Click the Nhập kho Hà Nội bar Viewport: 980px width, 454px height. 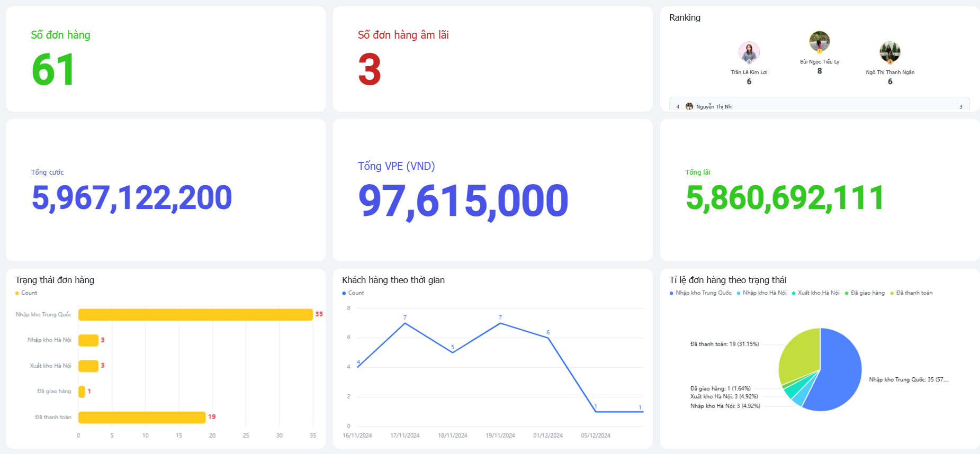[88, 340]
